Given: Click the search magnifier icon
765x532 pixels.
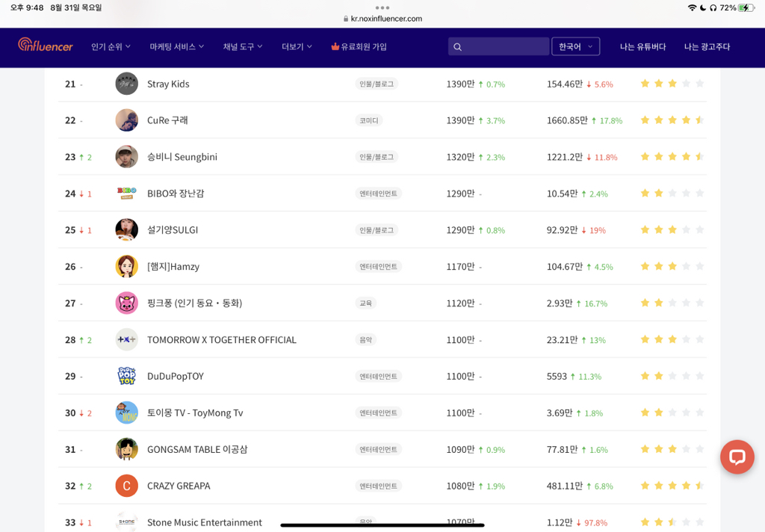Looking at the screenshot, I should [457, 47].
